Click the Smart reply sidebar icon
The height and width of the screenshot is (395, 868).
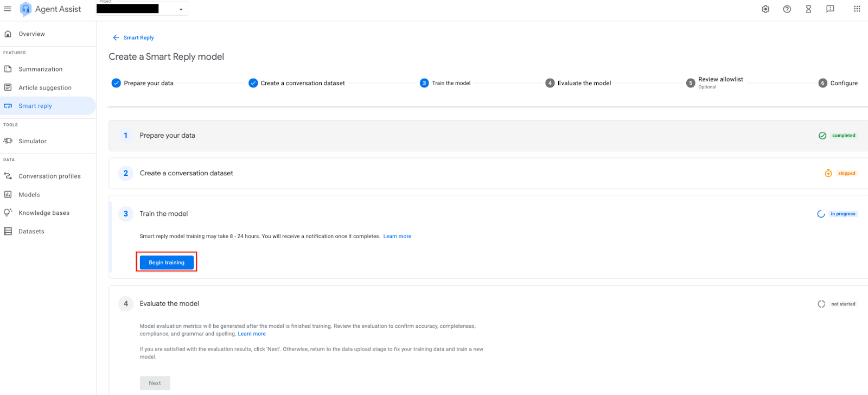(8, 106)
